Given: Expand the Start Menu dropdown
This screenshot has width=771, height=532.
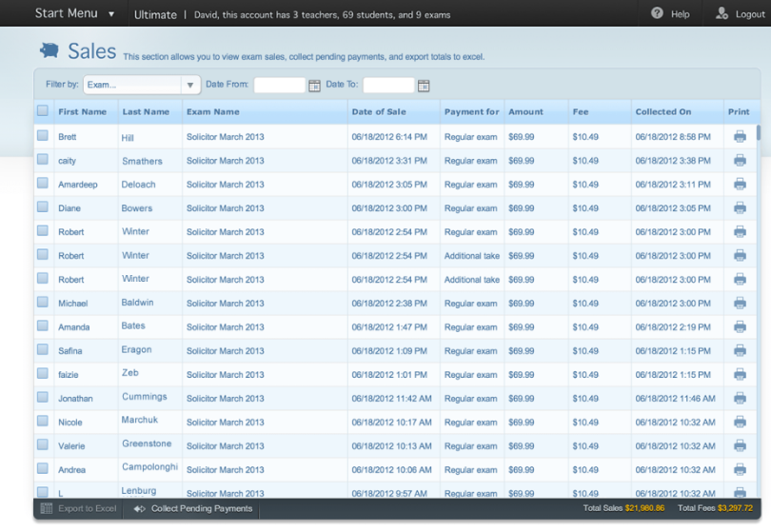Looking at the screenshot, I should (x=111, y=14).
